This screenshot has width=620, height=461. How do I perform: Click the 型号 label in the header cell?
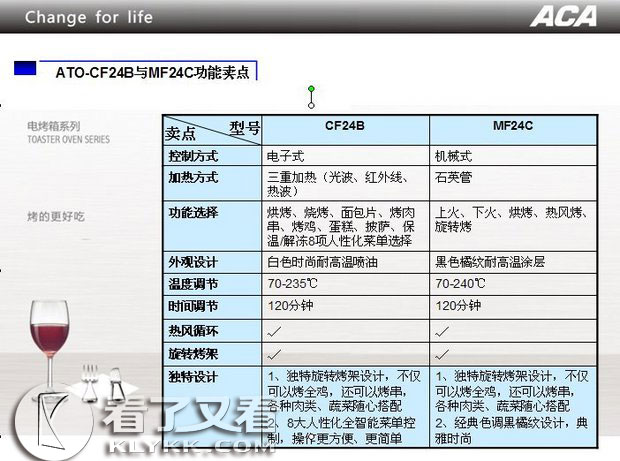[244, 127]
